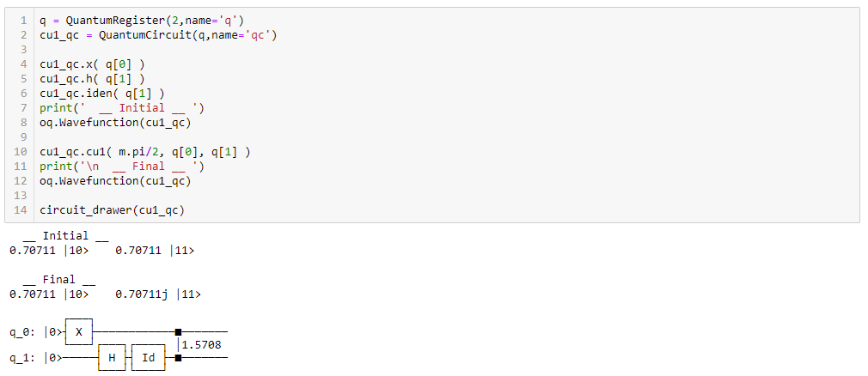
Task: Click line number 1 in gutter
Action: pyautogui.click(x=24, y=21)
